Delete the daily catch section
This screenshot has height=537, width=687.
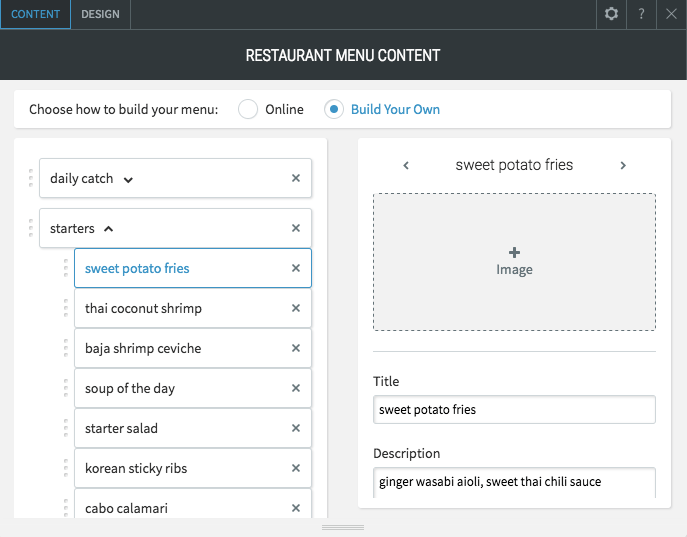(x=296, y=178)
